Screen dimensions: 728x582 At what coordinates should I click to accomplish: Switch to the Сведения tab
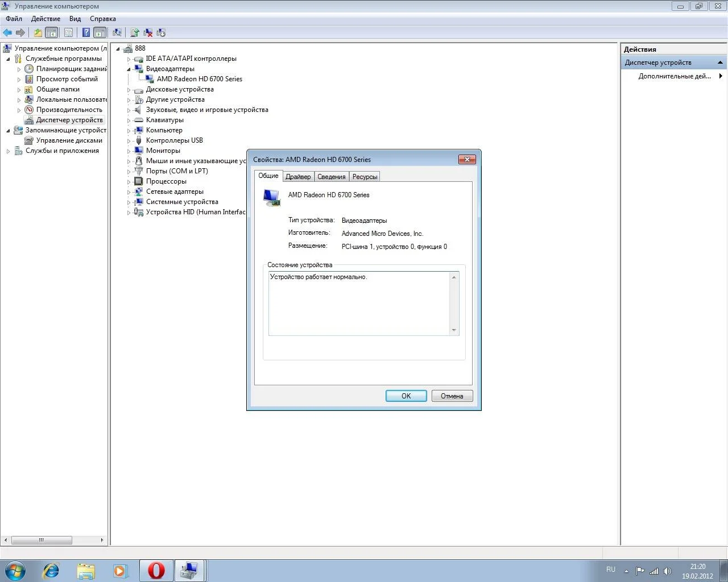331,177
